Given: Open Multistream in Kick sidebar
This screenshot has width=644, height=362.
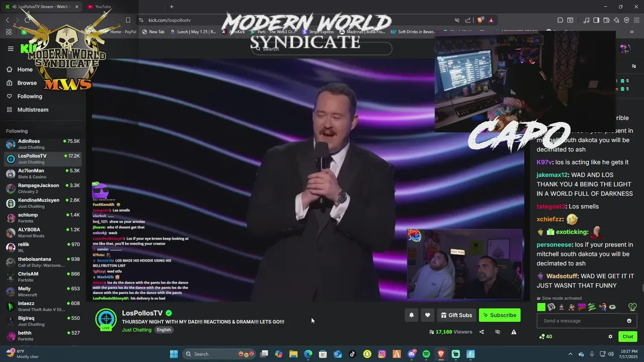Looking at the screenshot, I should [28, 110].
